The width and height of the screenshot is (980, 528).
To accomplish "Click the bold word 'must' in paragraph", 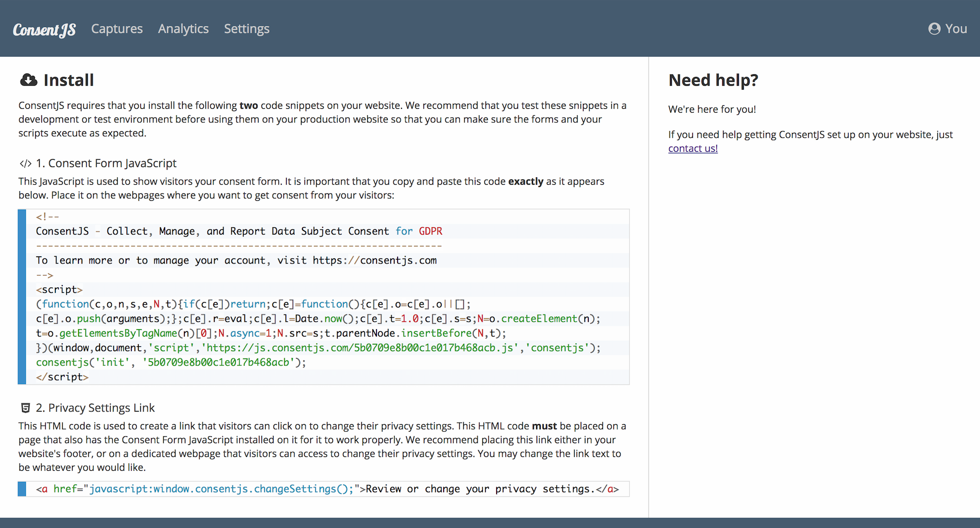I will [544, 426].
